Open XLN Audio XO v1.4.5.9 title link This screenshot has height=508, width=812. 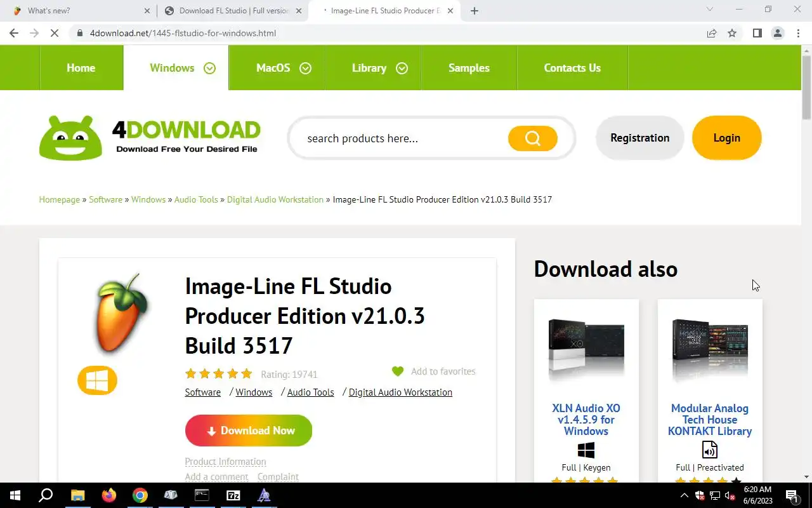coord(586,420)
